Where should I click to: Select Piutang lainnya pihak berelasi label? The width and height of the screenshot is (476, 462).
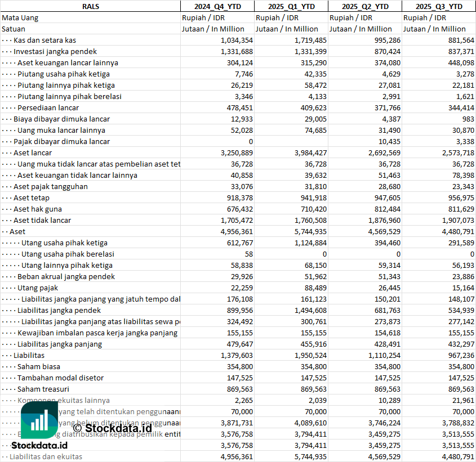click(69, 96)
